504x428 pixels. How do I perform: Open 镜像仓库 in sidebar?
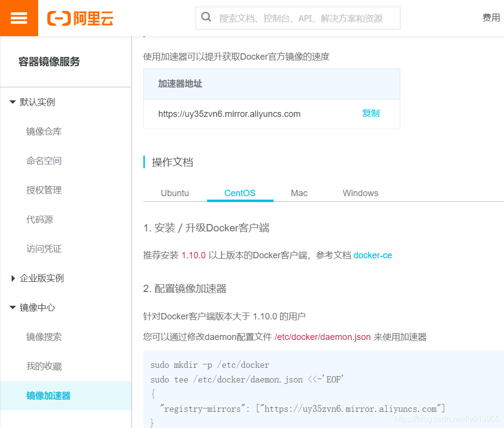44,132
